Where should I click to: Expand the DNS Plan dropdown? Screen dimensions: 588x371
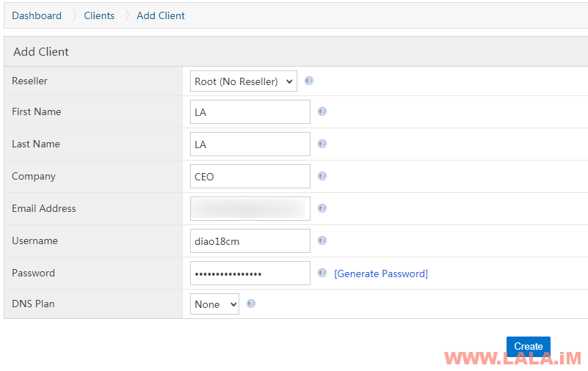(214, 304)
